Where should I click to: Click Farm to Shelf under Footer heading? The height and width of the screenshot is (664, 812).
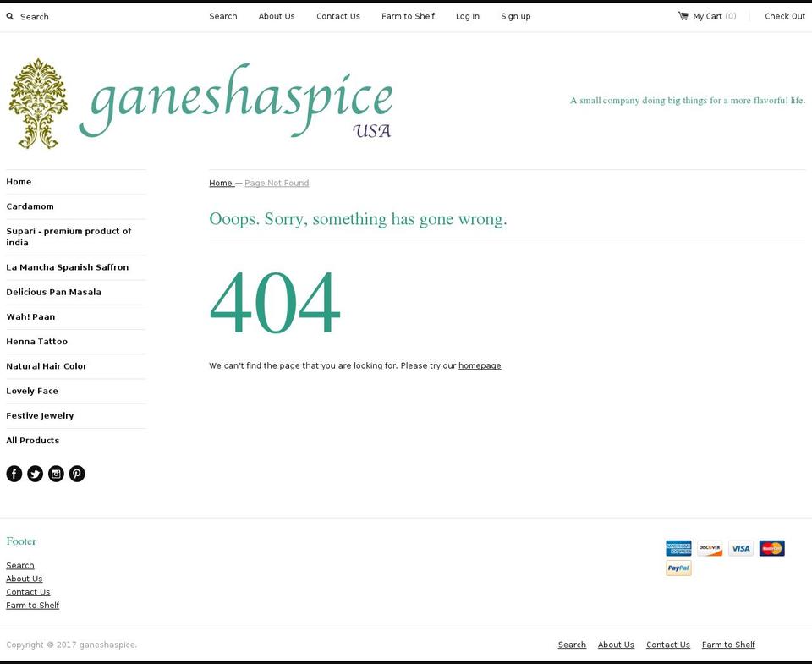33,606
